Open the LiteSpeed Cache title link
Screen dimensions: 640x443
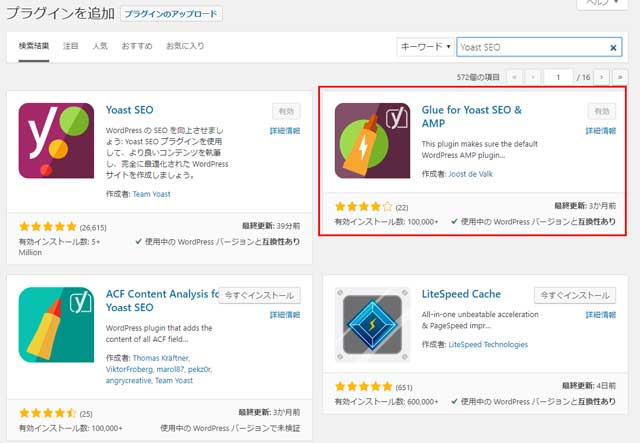pos(461,294)
